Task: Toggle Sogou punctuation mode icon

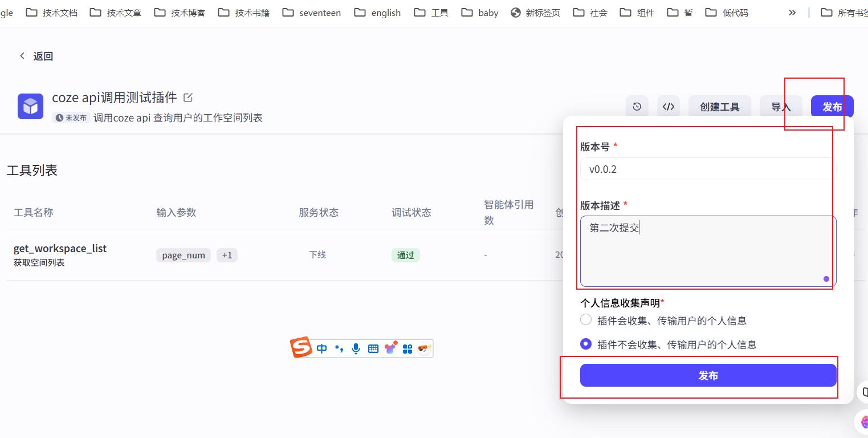Action: (339, 348)
